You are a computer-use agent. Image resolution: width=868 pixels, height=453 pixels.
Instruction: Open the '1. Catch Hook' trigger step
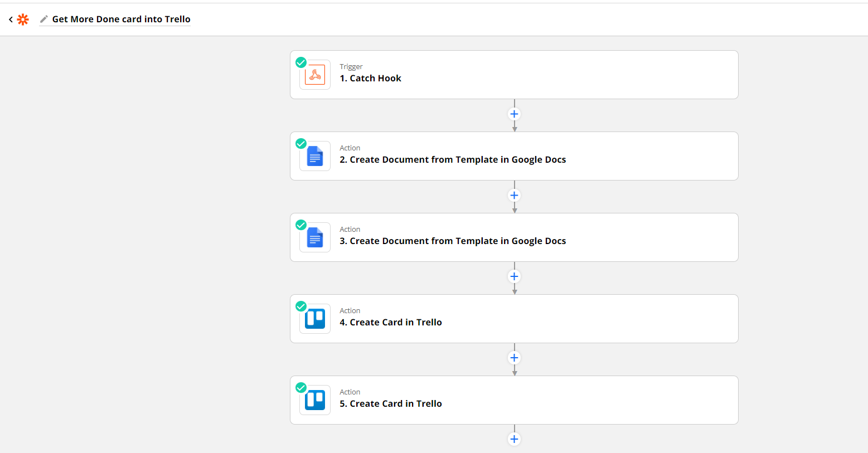click(x=514, y=75)
